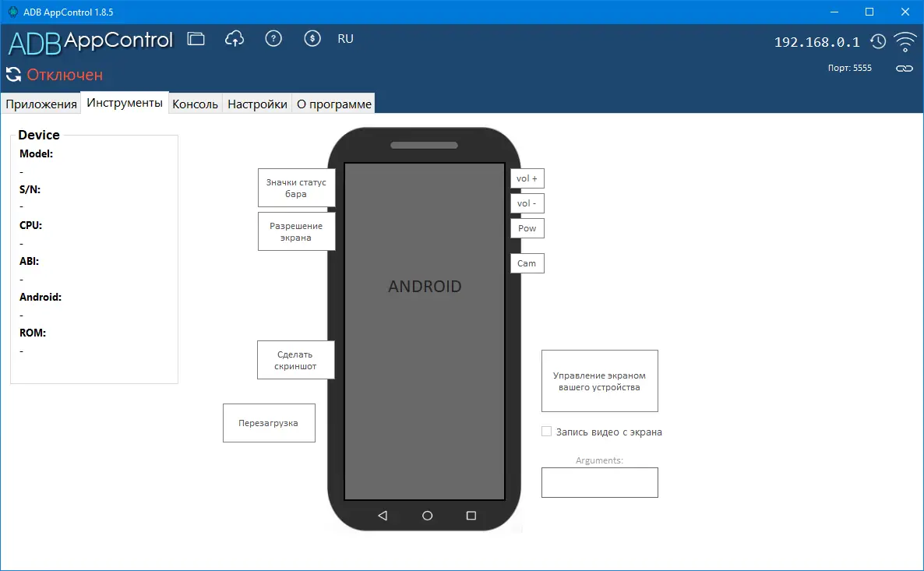Click the Device group heading
Image resolution: width=924 pixels, height=571 pixels.
[x=39, y=135]
